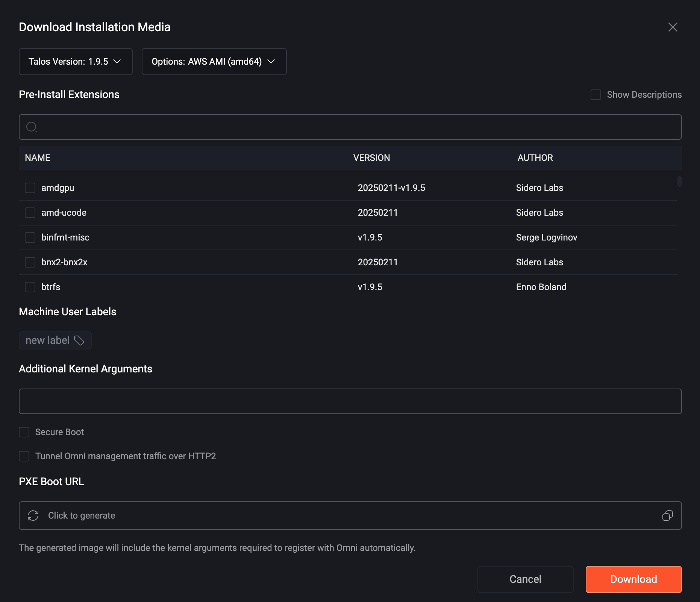Click the amd-ucode row version 20250211
This screenshot has height=602, width=700.
pyautogui.click(x=377, y=213)
